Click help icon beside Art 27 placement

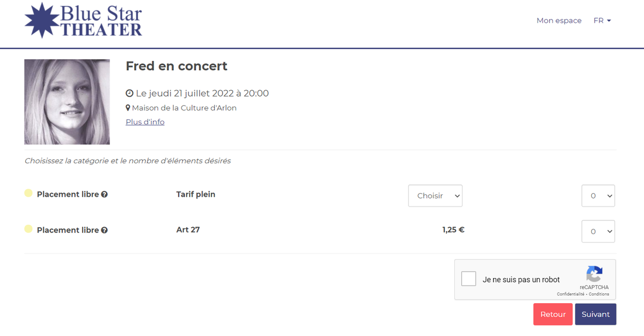pyautogui.click(x=104, y=230)
